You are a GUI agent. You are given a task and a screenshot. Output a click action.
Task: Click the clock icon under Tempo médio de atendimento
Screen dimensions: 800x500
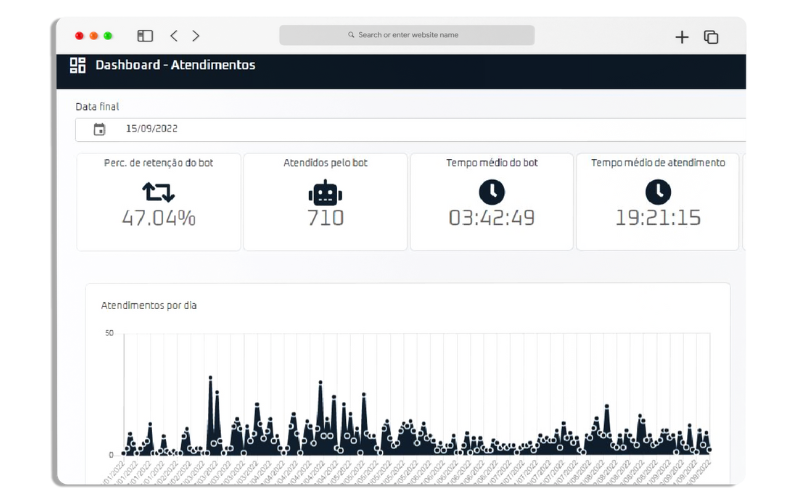(x=658, y=192)
